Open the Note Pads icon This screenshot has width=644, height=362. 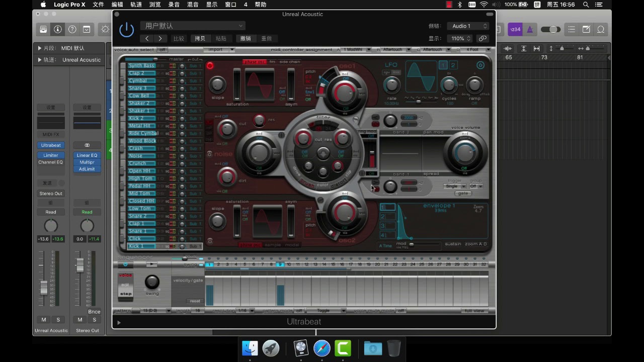[x=586, y=29]
